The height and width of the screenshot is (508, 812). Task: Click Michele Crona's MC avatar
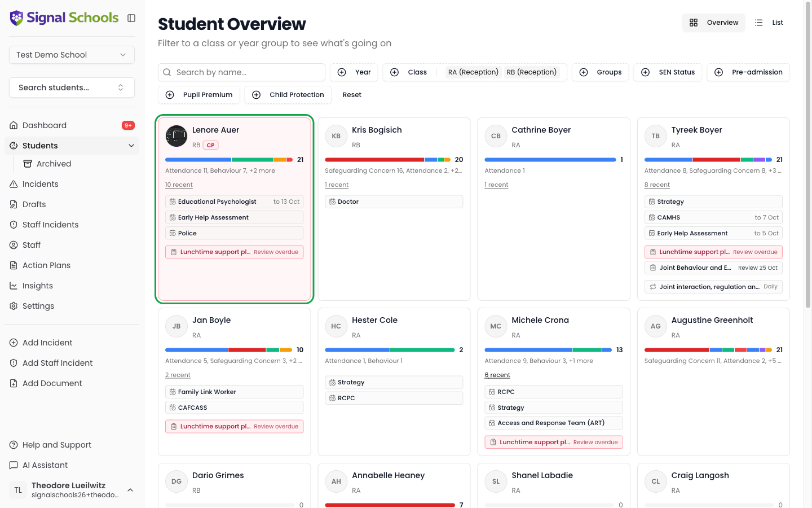pos(496,326)
